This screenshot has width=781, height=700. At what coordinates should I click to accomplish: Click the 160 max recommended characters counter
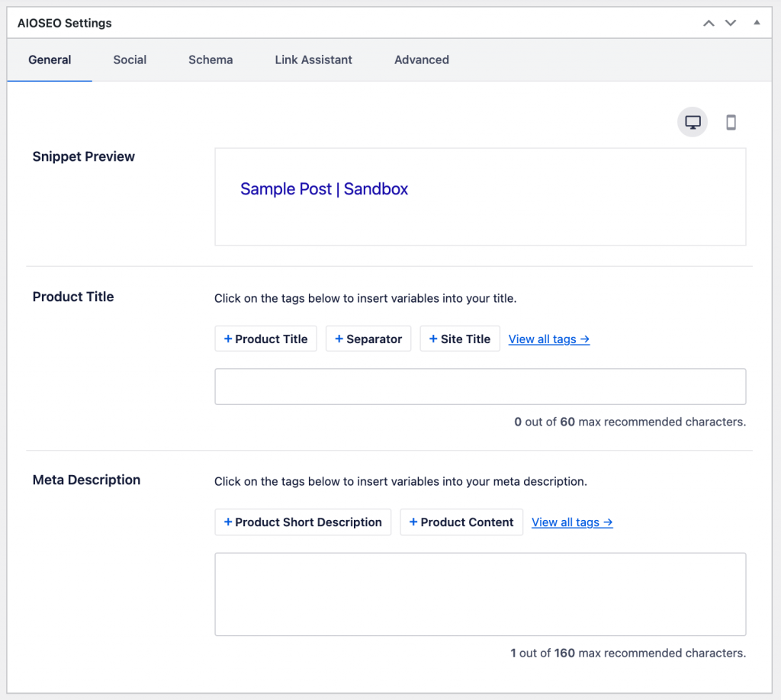628,653
